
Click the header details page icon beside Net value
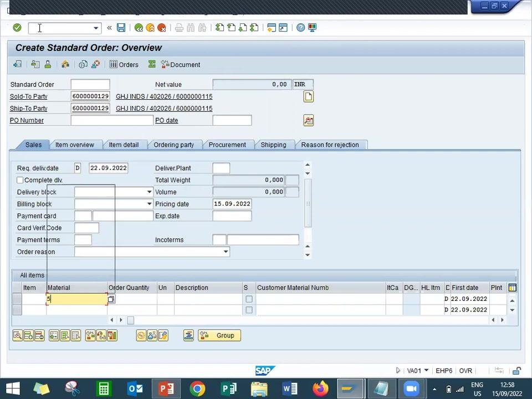point(309,96)
